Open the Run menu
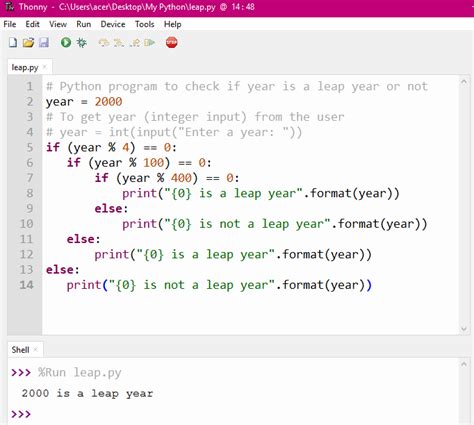474x425 pixels. click(x=84, y=24)
